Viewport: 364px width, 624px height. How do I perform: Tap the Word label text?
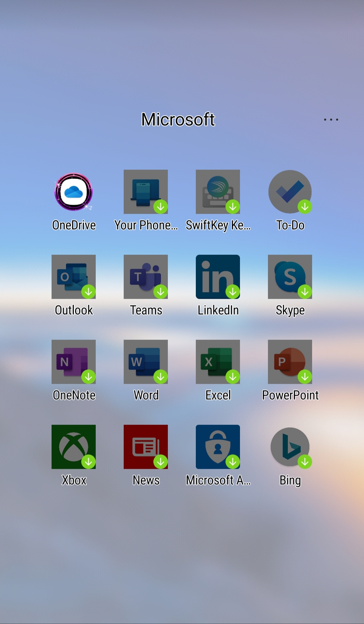click(146, 395)
